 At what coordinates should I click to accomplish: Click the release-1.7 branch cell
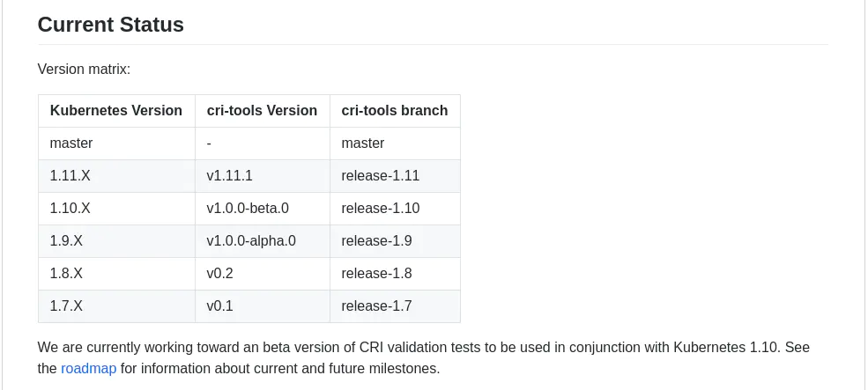tap(376, 306)
